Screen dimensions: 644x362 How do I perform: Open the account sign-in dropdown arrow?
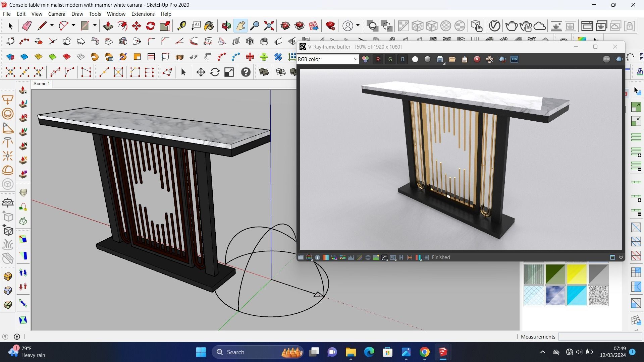coord(358,25)
